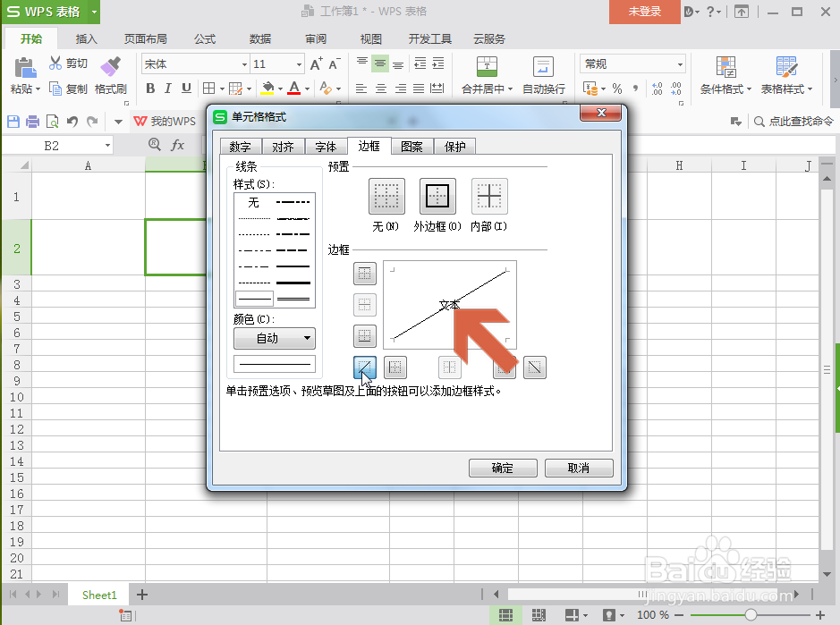Viewport: 840px width, 625px height.
Task: Toggle the top border button
Action: (x=365, y=274)
